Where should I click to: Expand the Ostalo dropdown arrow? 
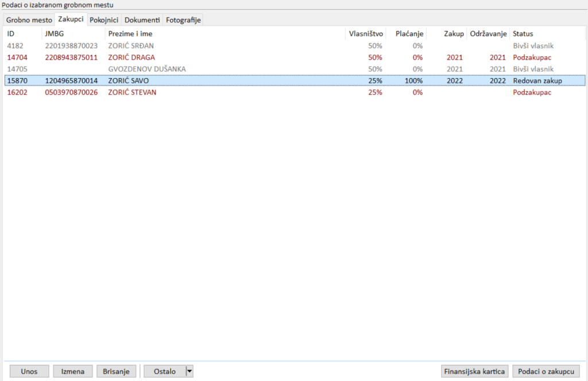189,371
